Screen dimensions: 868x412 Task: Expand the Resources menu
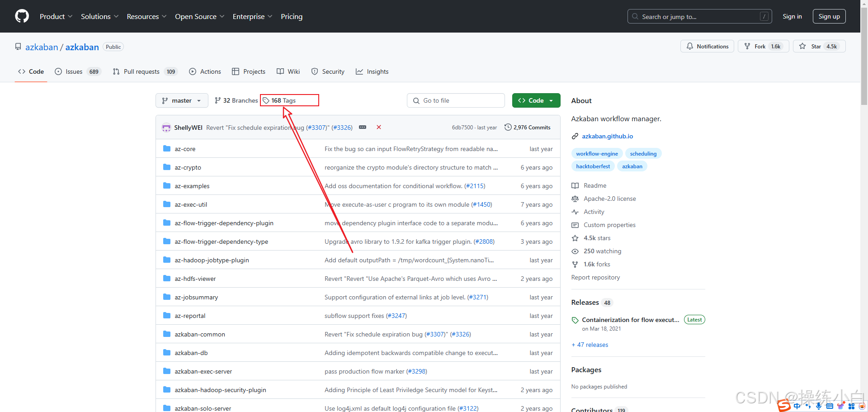147,16
